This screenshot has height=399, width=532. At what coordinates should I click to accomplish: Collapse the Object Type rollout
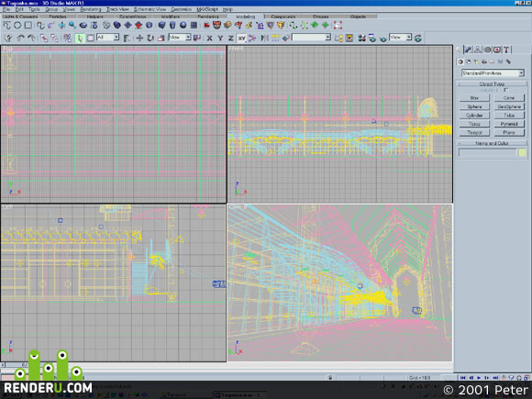(x=492, y=83)
